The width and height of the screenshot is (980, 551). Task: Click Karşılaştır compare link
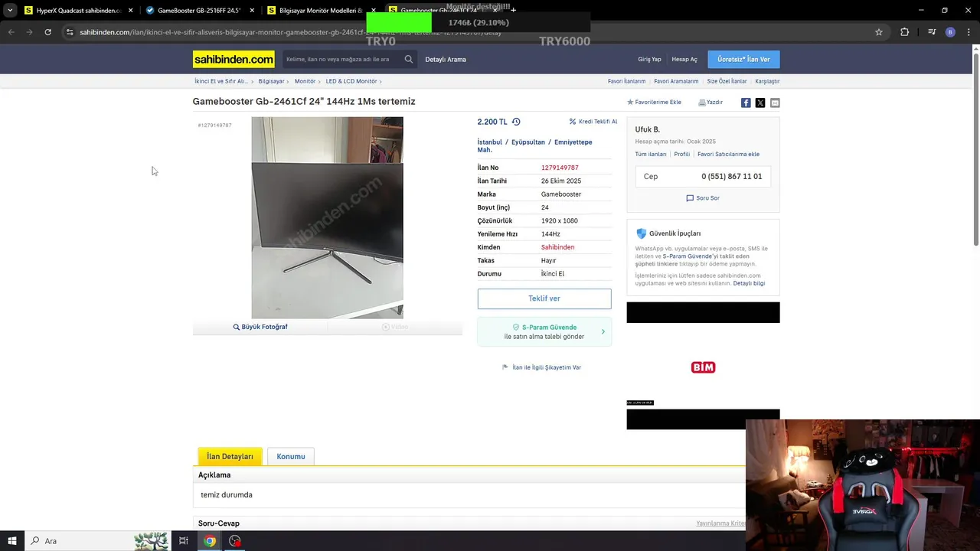(x=767, y=81)
